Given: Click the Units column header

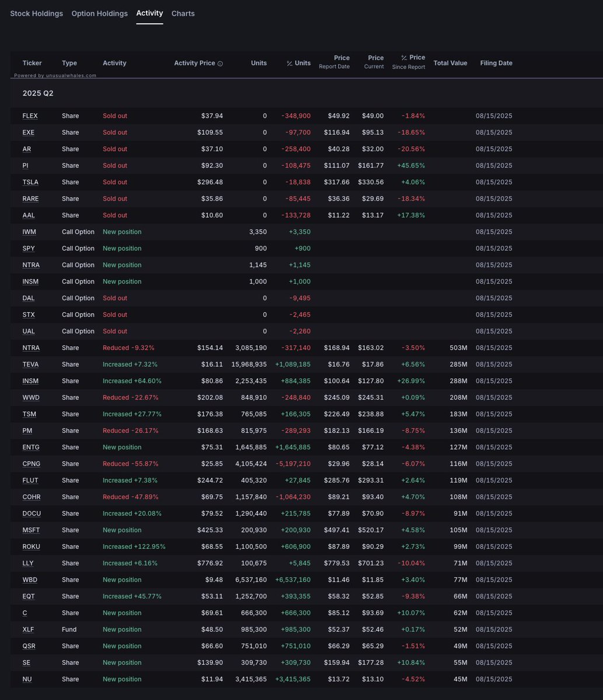Looking at the screenshot, I should click(x=259, y=63).
